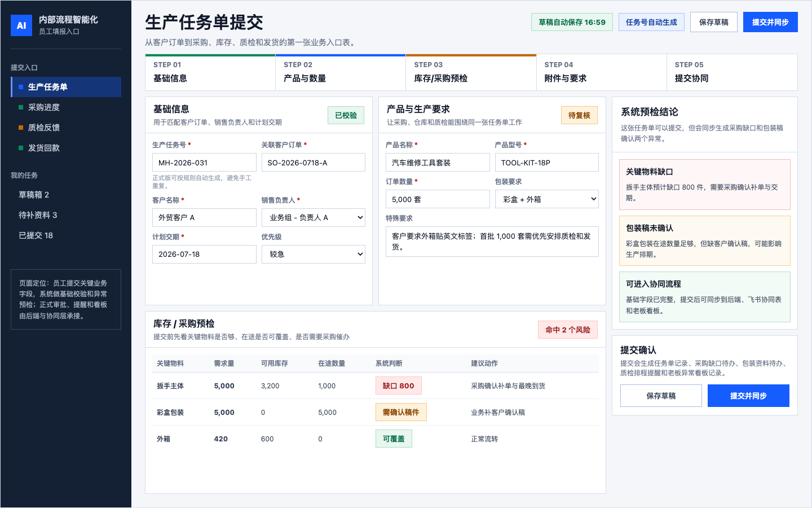Click the 客户名称 input field

coord(204,217)
